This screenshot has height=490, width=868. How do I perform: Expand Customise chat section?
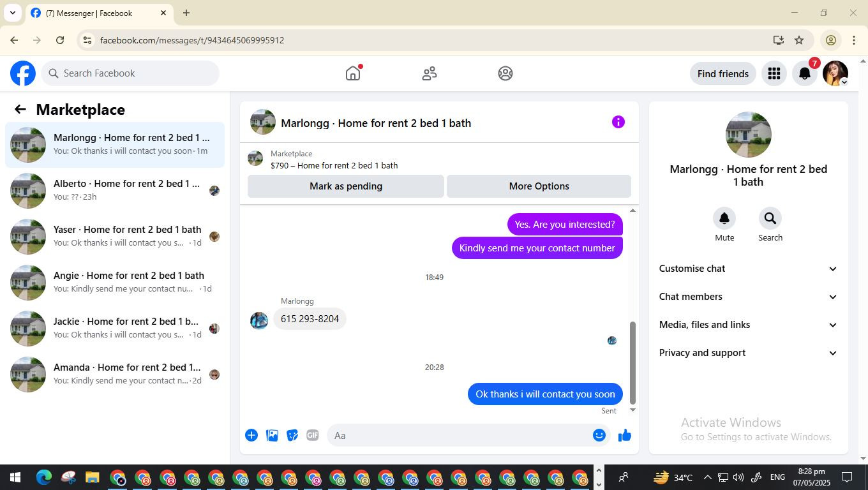(748, 269)
